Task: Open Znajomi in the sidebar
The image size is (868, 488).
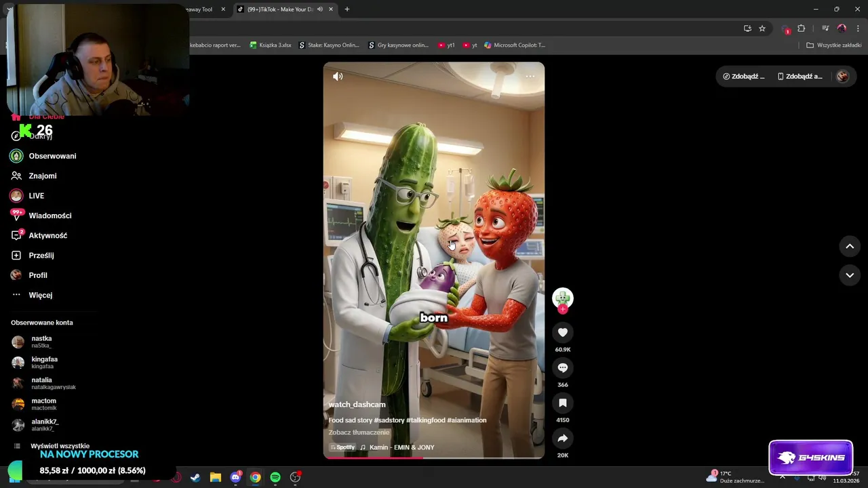Action: [33, 176]
